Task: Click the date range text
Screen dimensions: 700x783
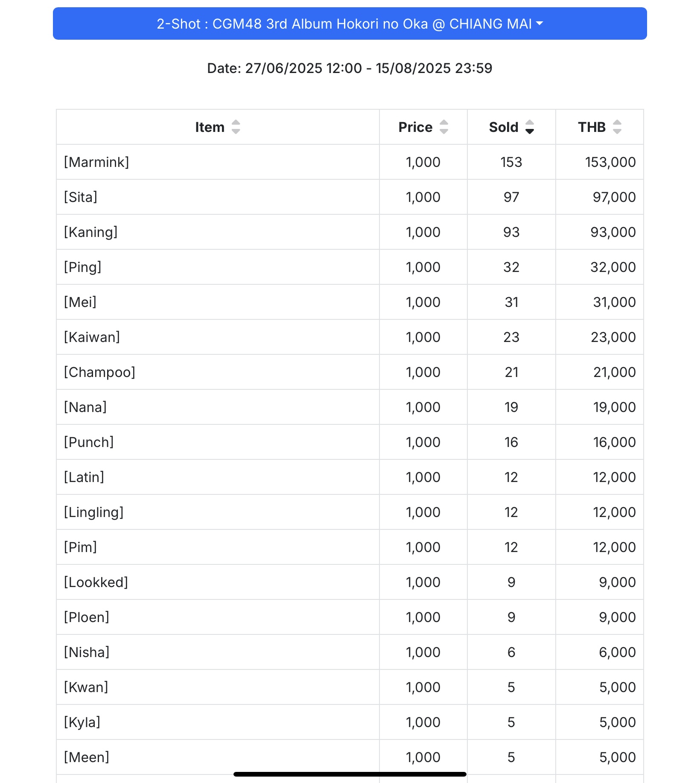Action: click(350, 68)
